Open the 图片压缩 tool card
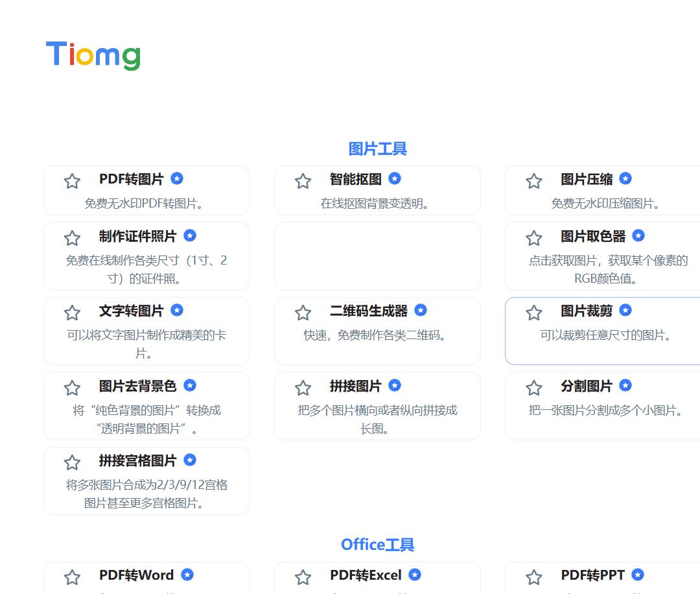Viewport: 700px width, 594px height. pos(601,190)
